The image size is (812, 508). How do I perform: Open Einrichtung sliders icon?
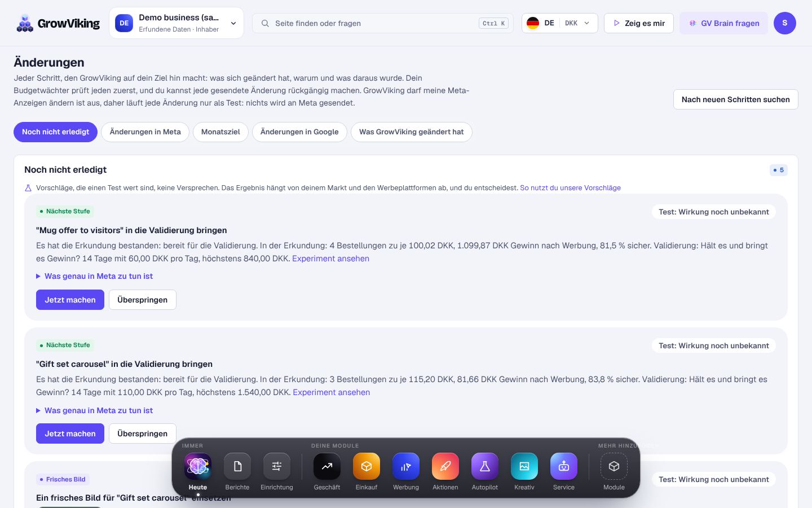(277, 467)
